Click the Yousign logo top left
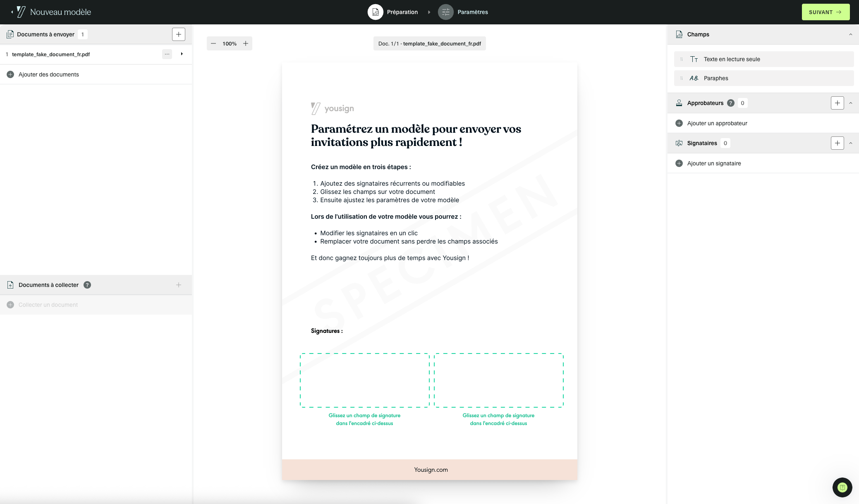This screenshot has height=504, width=859. point(20,12)
